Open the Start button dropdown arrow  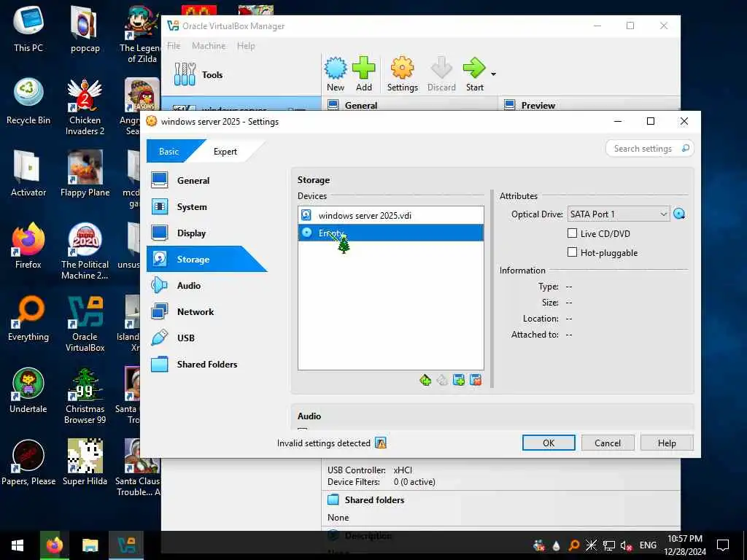click(494, 74)
